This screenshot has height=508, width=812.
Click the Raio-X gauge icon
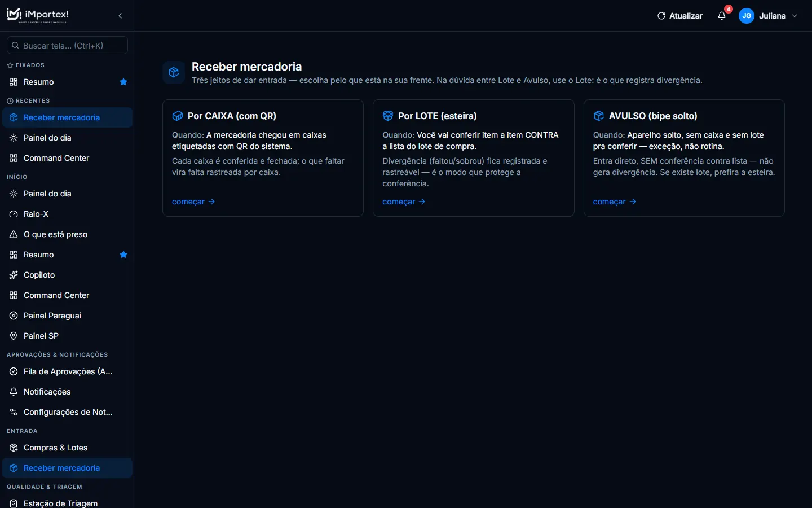pos(14,214)
